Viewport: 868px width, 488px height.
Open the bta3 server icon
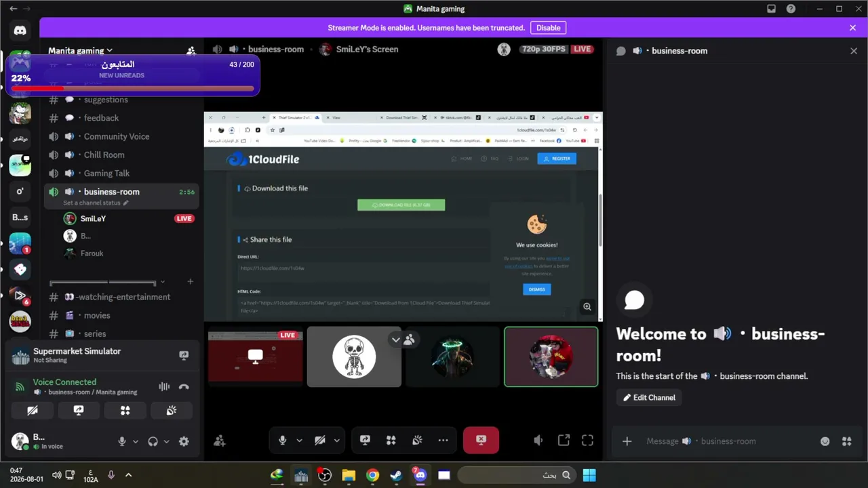click(20, 322)
